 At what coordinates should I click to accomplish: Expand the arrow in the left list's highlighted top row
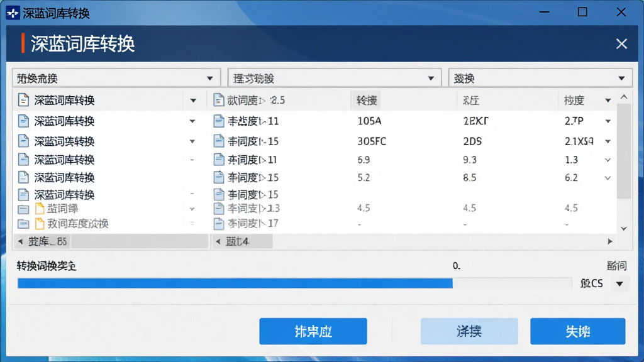point(193,101)
